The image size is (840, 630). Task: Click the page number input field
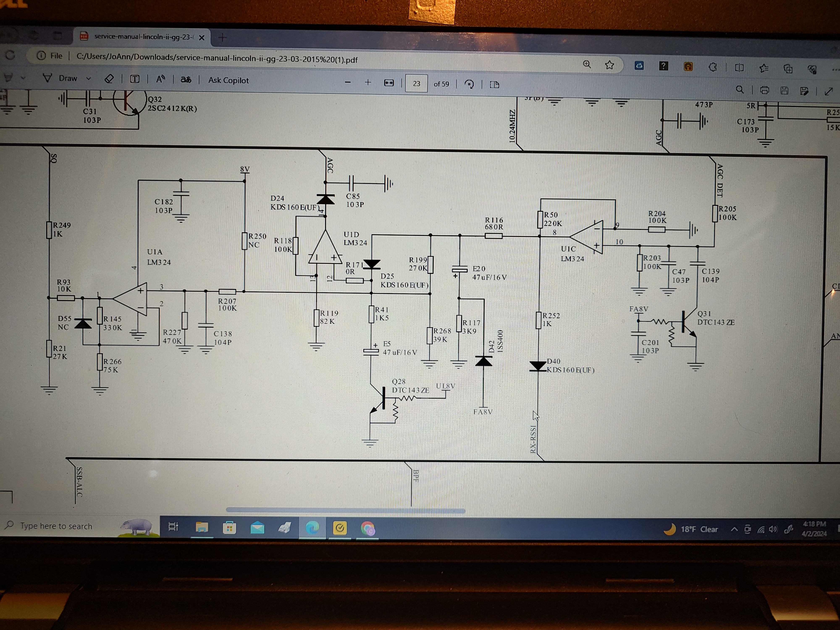(x=416, y=84)
